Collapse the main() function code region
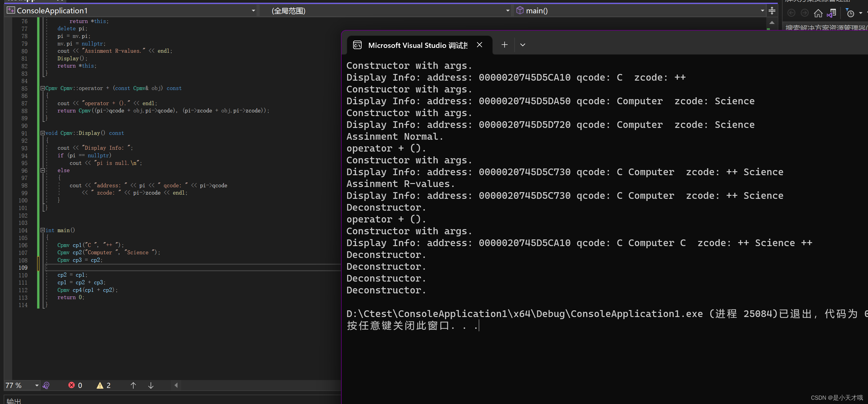The width and height of the screenshot is (868, 404). tap(43, 230)
